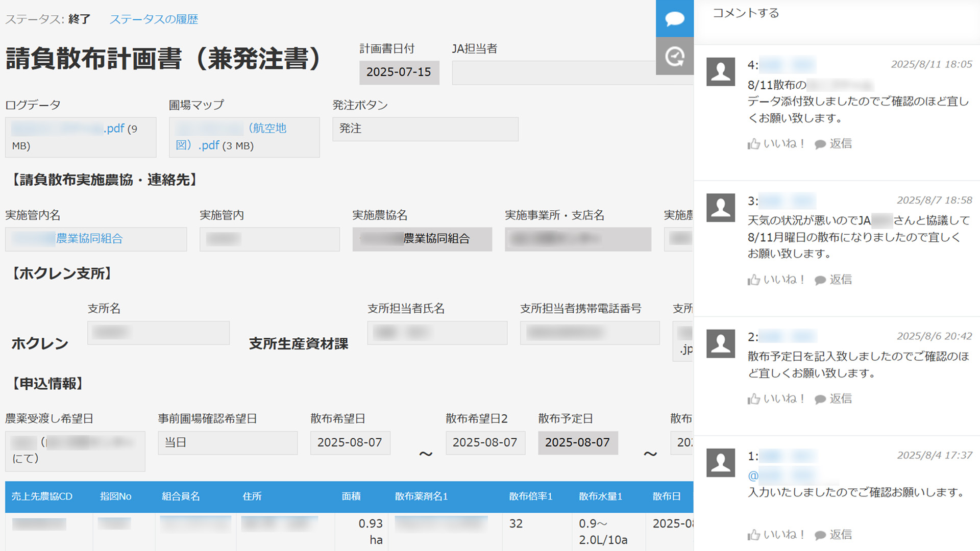Screen dimensions: 980x551
Task: Reply to comment 2
Action: point(834,398)
